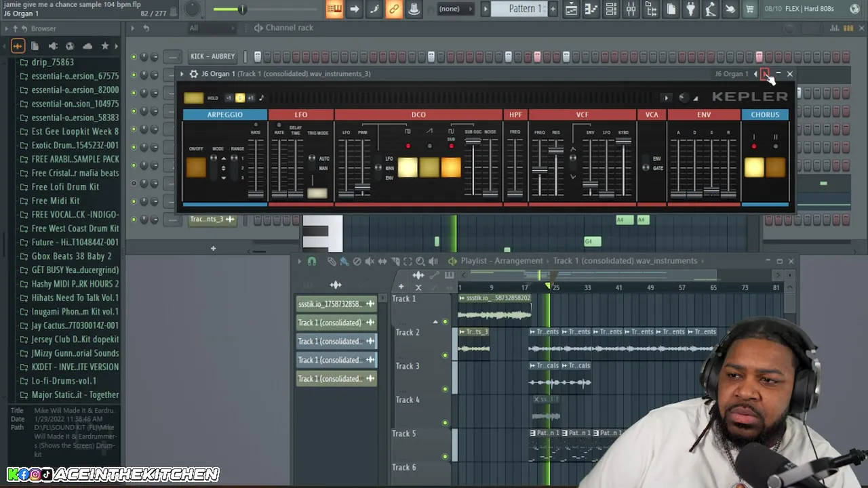Select the playlist draw pencil tool
Screen dimensions: 868x488
click(x=332, y=261)
